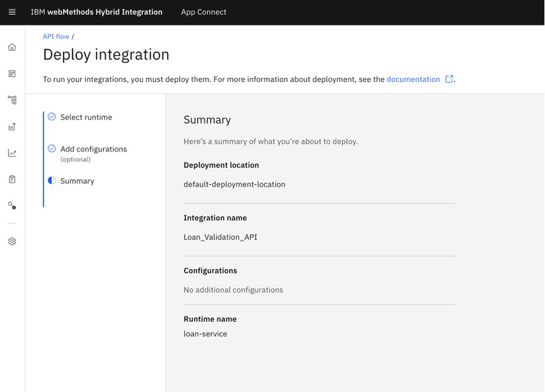Click IBM webMethods Hybrid Integration title
The width and height of the screenshot is (545, 392).
click(x=96, y=12)
